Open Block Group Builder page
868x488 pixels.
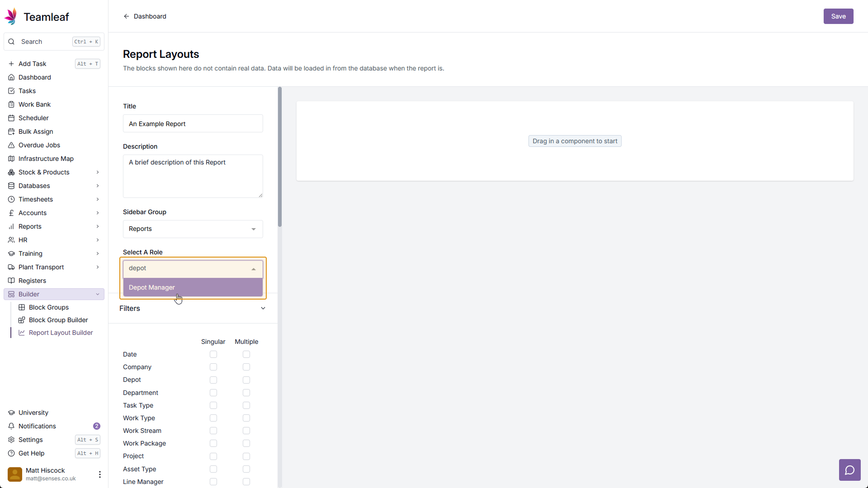click(58, 320)
